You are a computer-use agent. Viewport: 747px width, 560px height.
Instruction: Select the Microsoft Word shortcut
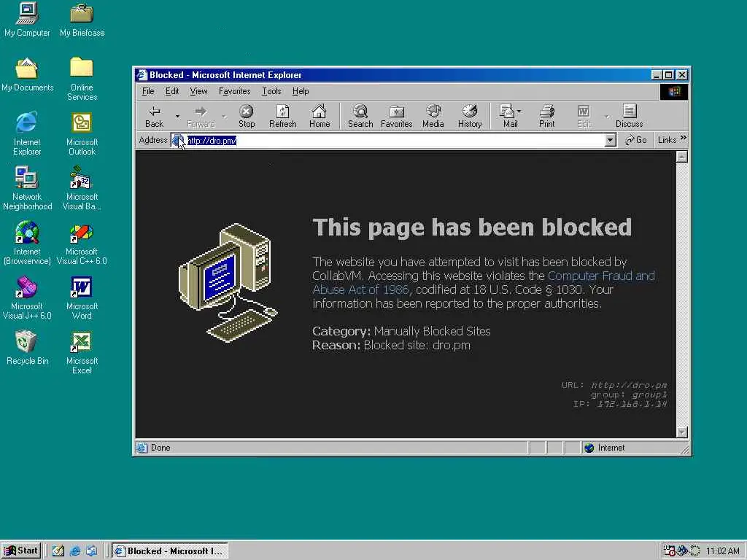82,298
